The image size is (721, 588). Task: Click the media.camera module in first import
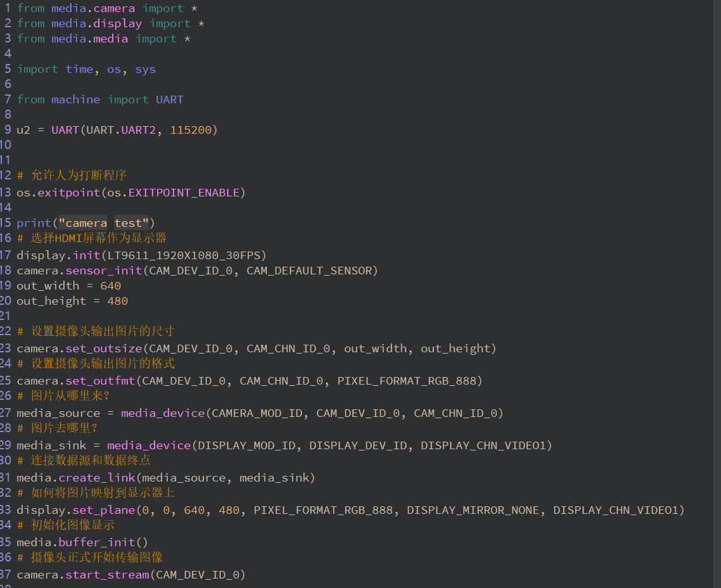tap(93, 8)
